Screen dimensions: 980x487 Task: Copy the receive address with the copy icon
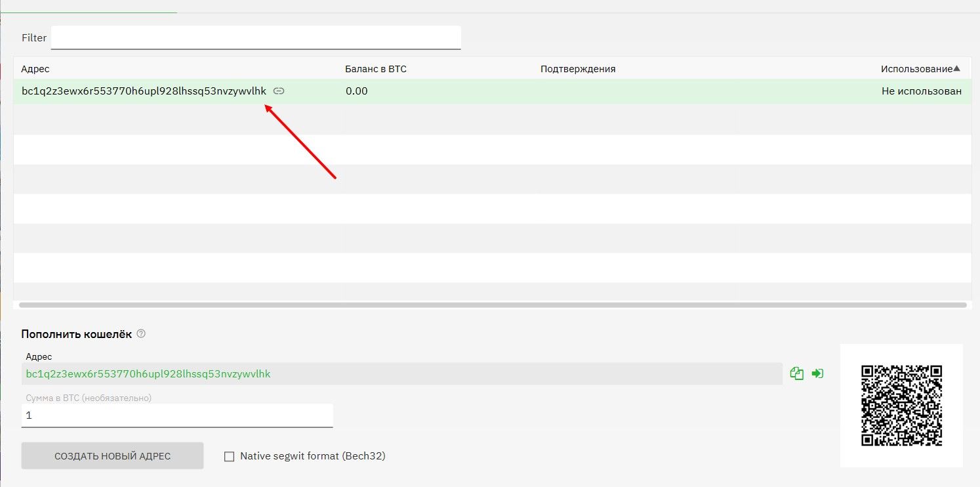(797, 373)
